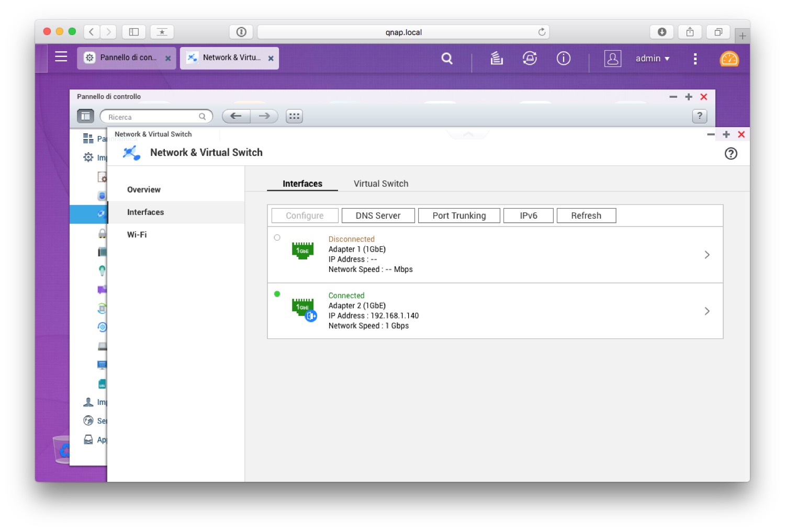Click the "Adapter 2 (1GbE)" label
The height and width of the screenshot is (532, 785).
(x=357, y=305)
